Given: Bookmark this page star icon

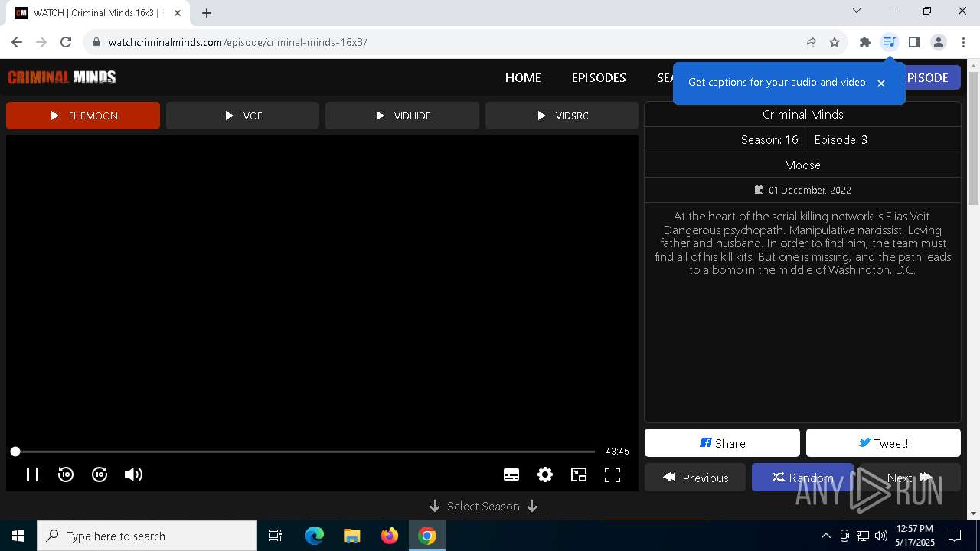Looking at the screenshot, I should [835, 42].
